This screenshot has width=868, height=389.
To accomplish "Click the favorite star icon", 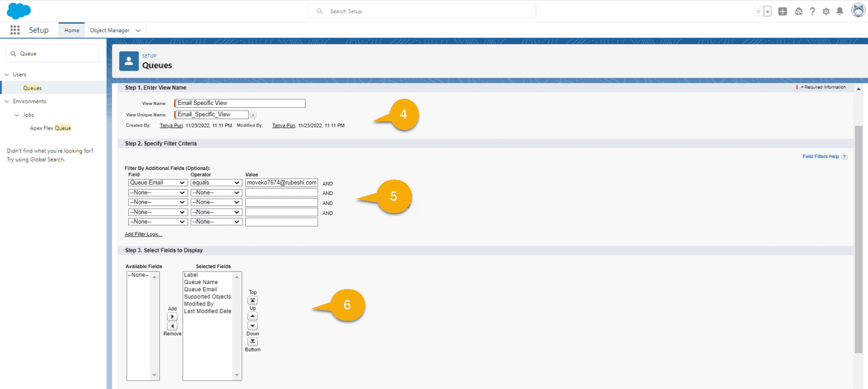I will pos(758,11).
